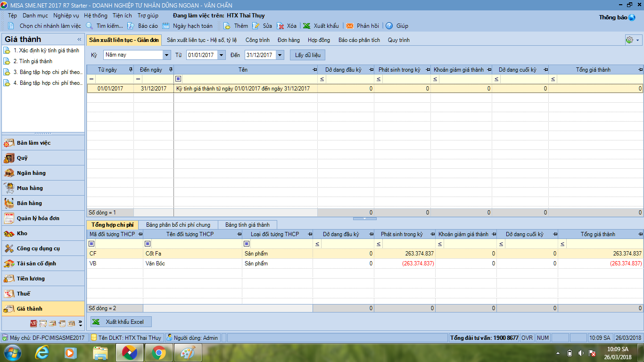Switch to Sản xuất liên tục - Hệ số, tỷ lệ tab
The image size is (644, 362).
click(x=202, y=40)
